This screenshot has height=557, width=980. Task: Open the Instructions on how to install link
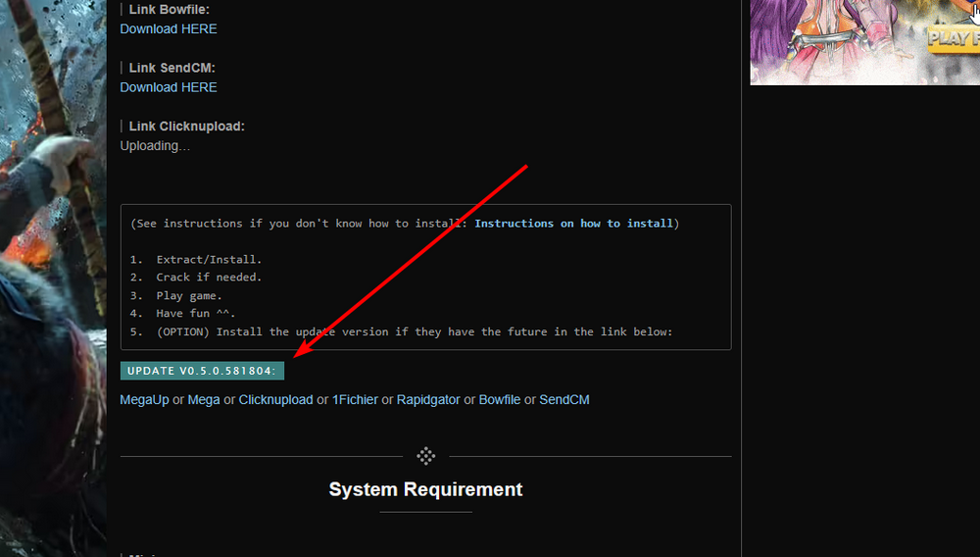(x=574, y=224)
